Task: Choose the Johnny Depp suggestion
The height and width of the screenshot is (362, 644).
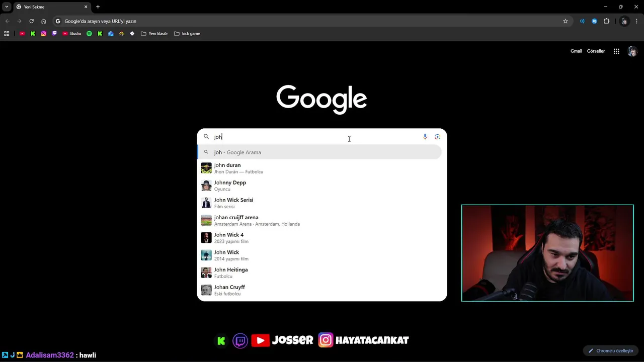Action: tap(319, 186)
